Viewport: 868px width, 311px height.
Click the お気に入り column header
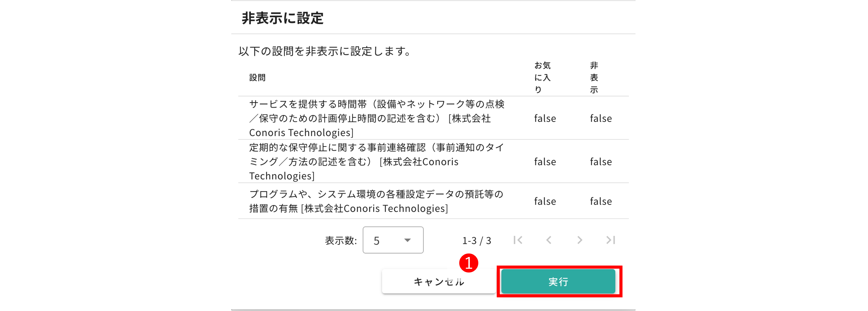(x=542, y=78)
